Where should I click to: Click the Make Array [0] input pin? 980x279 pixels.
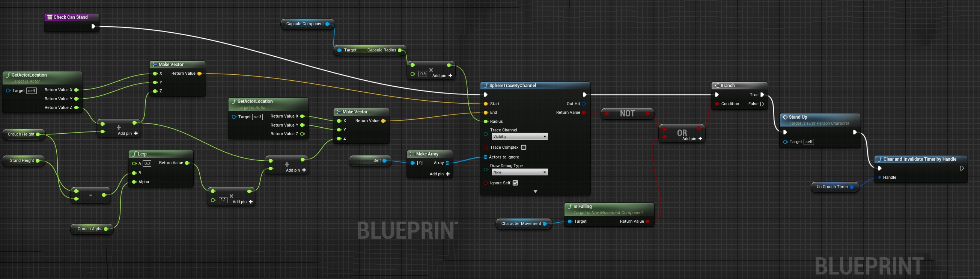412,163
